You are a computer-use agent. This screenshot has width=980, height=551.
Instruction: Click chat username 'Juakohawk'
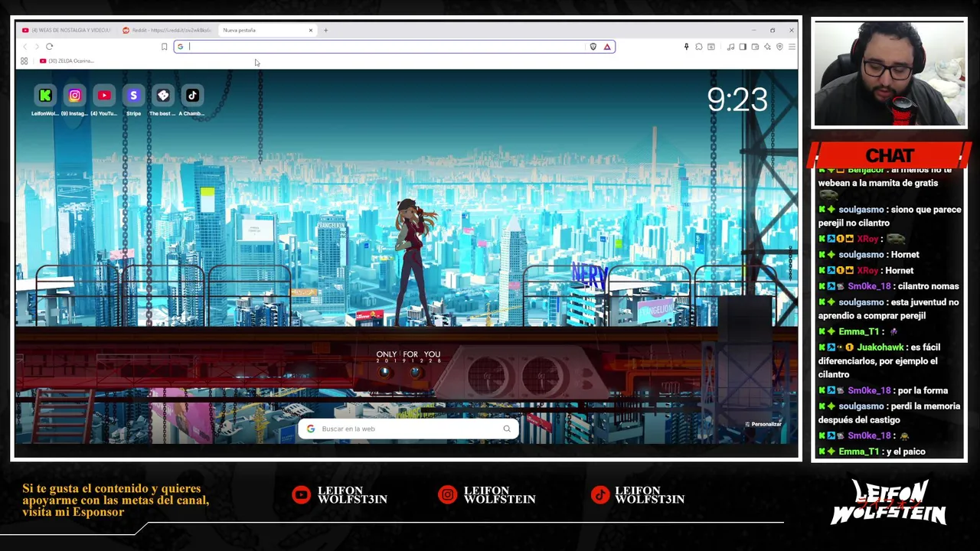click(x=880, y=347)
